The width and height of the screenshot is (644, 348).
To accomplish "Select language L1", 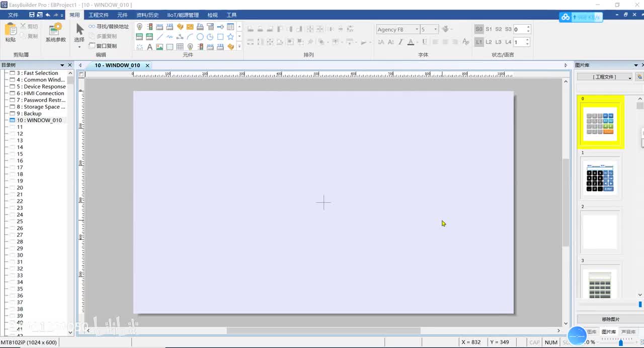I will [479, 42].
